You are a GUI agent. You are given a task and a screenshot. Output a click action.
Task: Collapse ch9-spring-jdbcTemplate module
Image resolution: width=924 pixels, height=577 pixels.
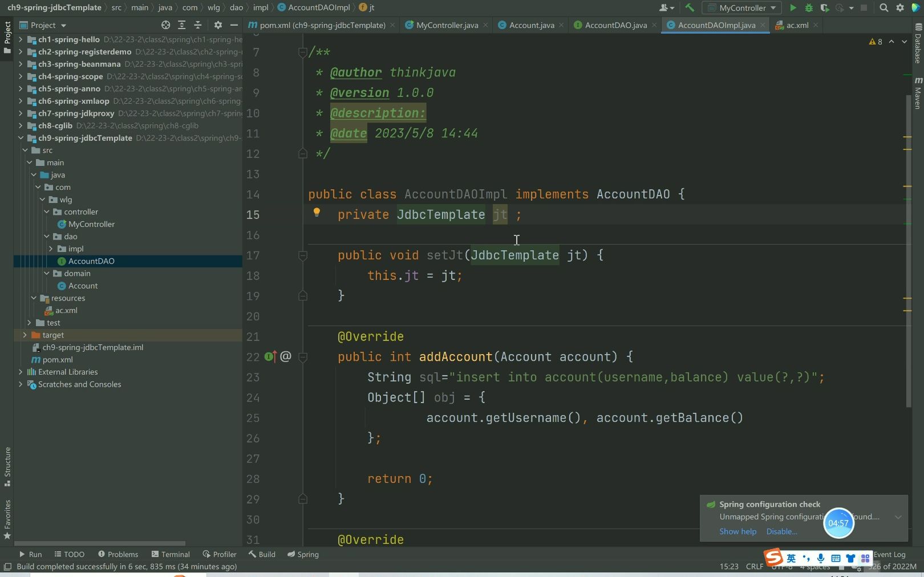[x=21, y=138]
